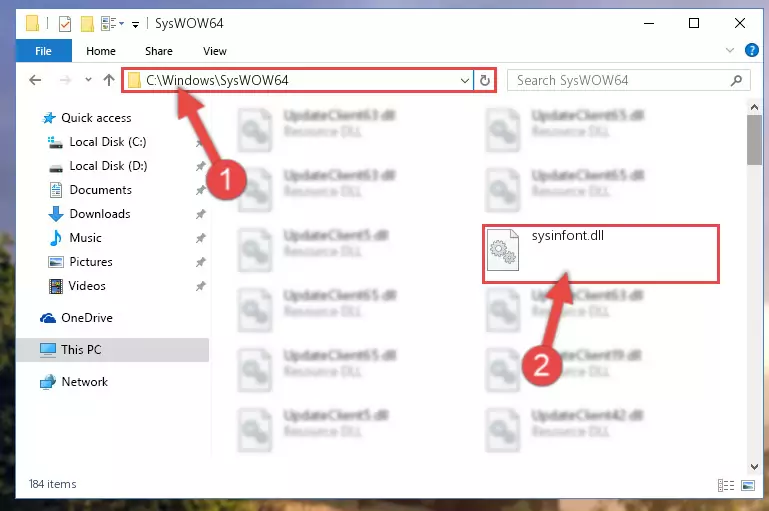Screen dimensions: 769x511
Task: Open Local Disk (D:) in sidebar
Action: [x=108, y=166]
